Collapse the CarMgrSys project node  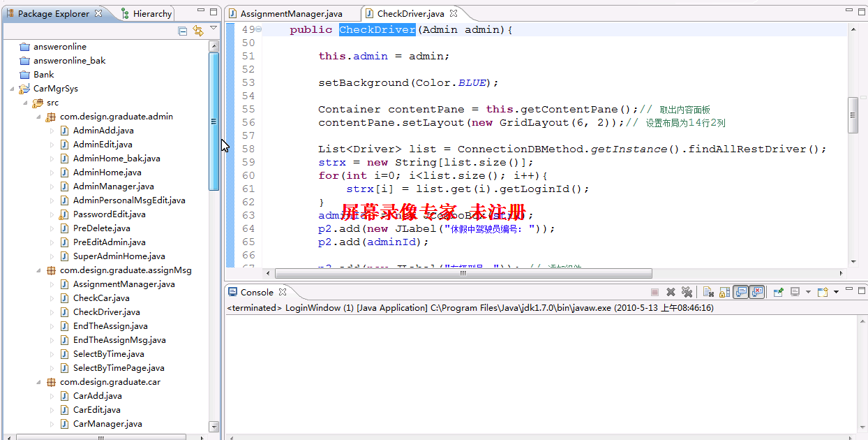[12, 89]
